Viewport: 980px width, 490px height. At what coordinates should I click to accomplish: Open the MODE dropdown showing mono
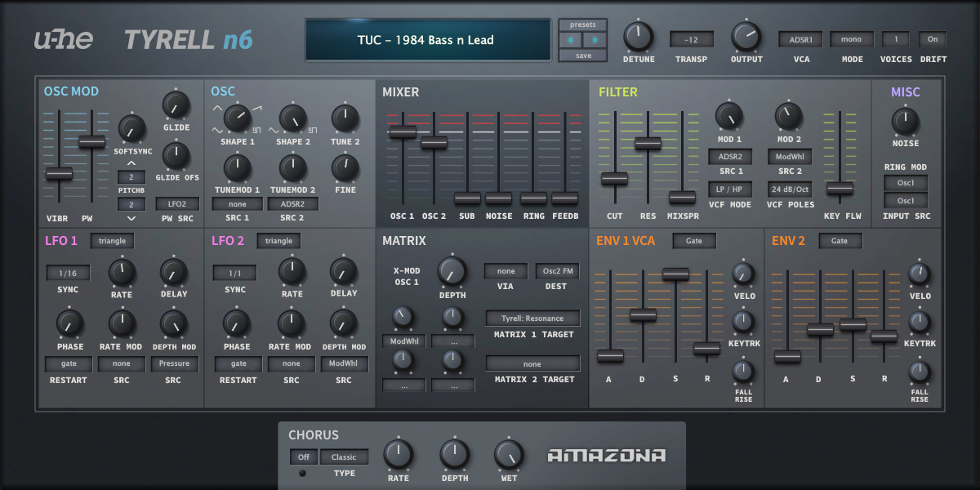tap(852, 38)
